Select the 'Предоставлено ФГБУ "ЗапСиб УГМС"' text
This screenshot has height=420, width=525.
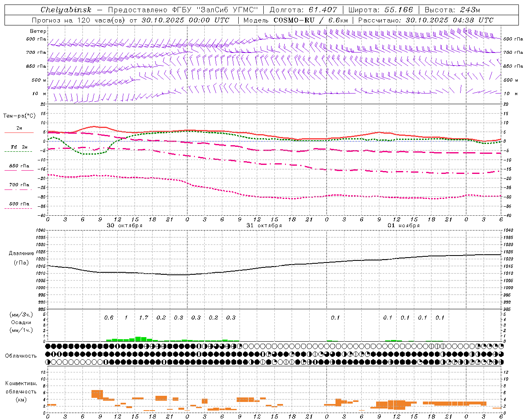(x=183, y=10)
